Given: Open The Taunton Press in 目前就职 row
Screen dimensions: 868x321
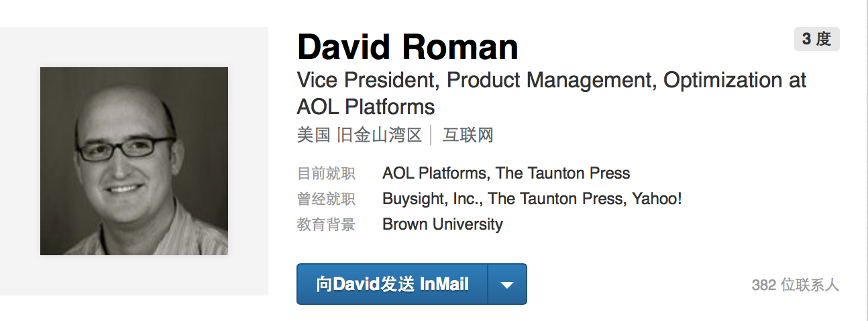Looking at the screenshot, I should click(x=563, y=174).
